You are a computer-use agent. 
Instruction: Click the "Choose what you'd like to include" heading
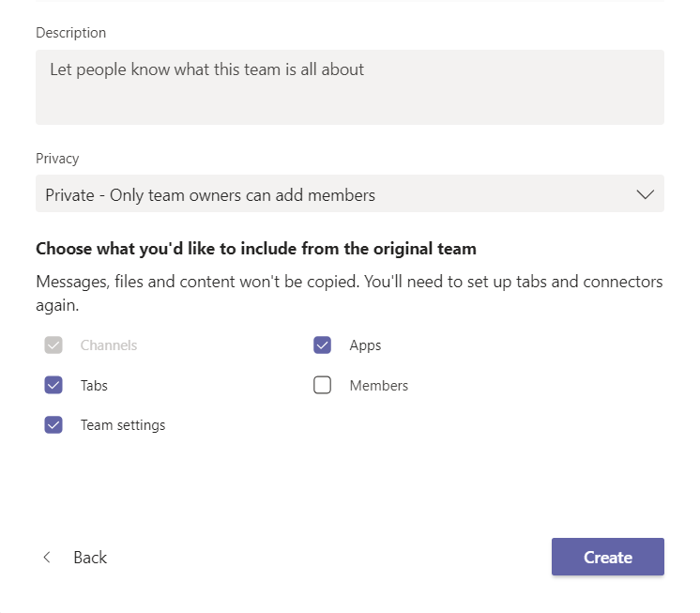(x=256, y=249)
